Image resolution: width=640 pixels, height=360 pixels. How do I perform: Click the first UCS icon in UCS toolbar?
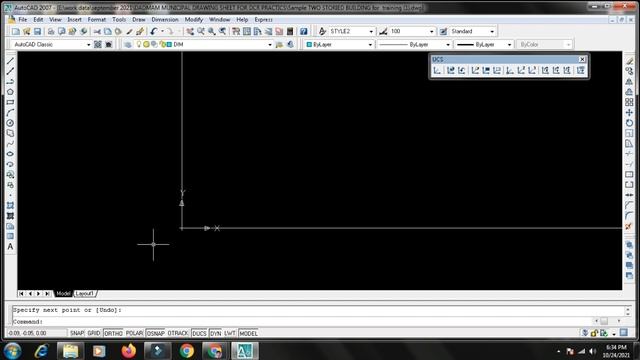click(437, 71)
